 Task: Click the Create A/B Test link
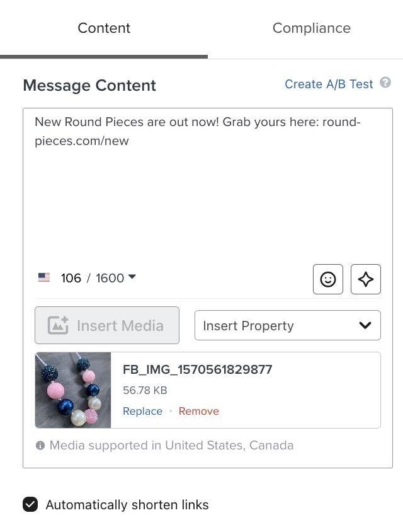tap(329, 84)
